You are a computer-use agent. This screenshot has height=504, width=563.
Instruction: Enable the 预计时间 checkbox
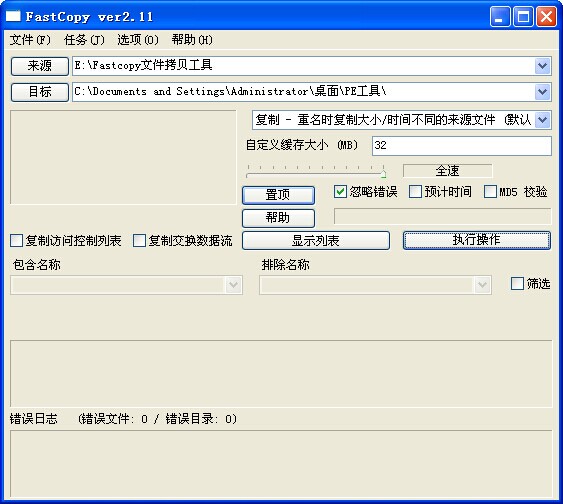click(415, 192)
